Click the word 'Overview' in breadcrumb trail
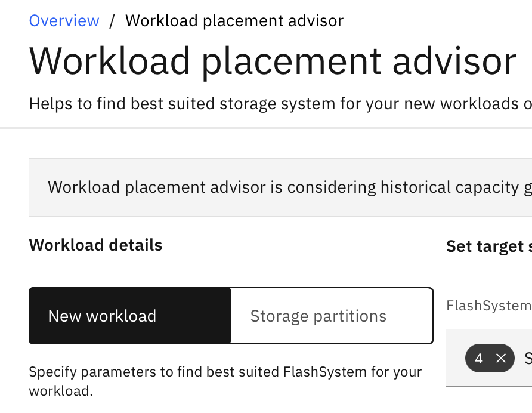The image size is (532, 413). (x=64, y=21)
